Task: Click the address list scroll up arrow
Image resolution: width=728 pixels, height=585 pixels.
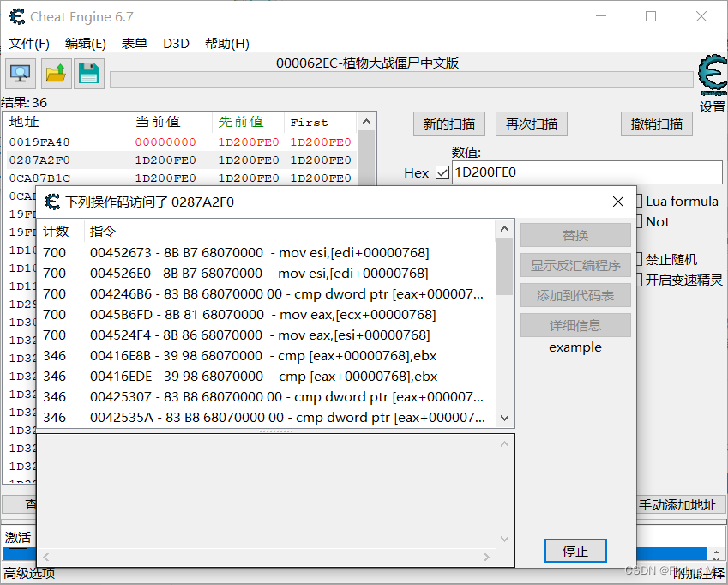Action: [366, 122]
